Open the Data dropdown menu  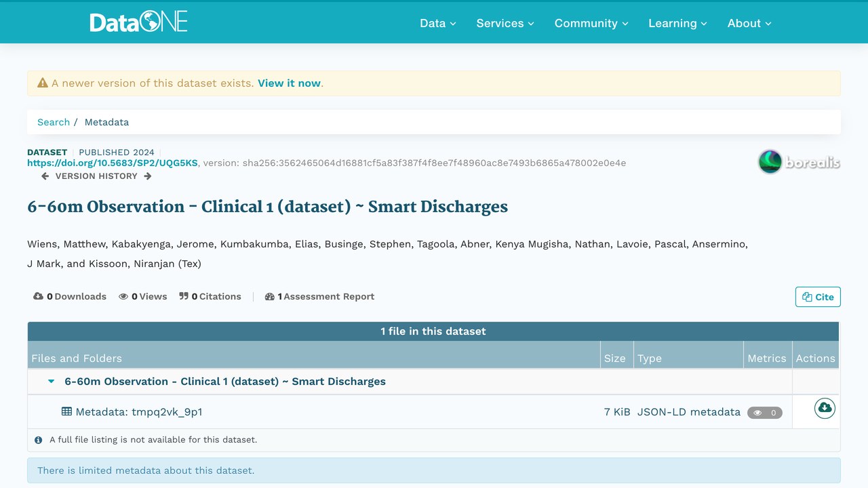coord(438,23)
